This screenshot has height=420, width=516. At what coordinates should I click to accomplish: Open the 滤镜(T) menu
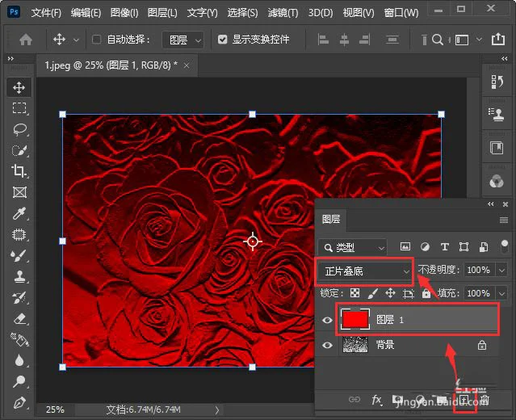click(283, 12)
